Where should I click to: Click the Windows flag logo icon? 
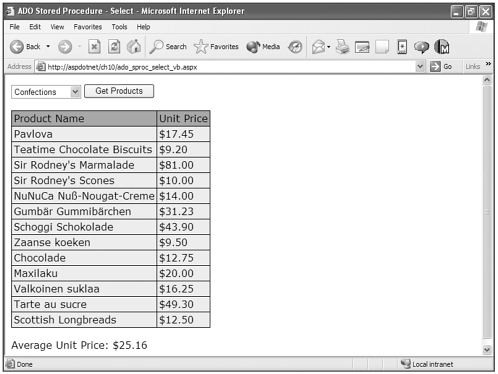click(x=482, y=27)
